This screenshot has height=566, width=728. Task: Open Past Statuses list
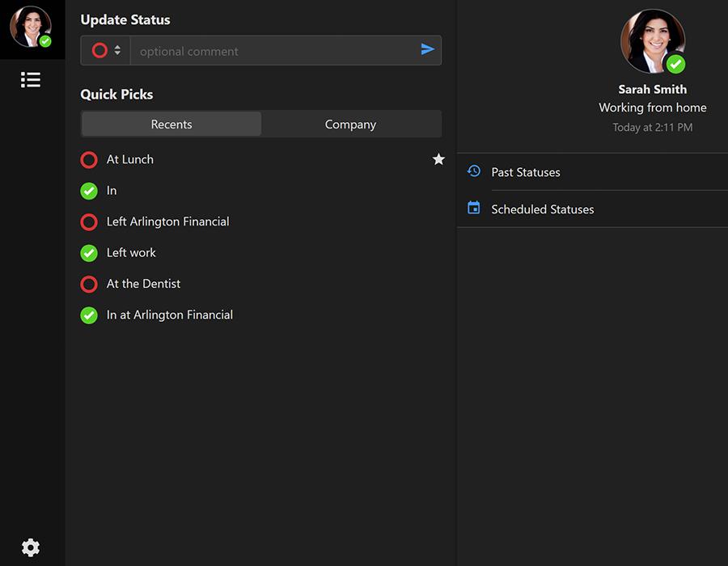(x=526, y=172)
